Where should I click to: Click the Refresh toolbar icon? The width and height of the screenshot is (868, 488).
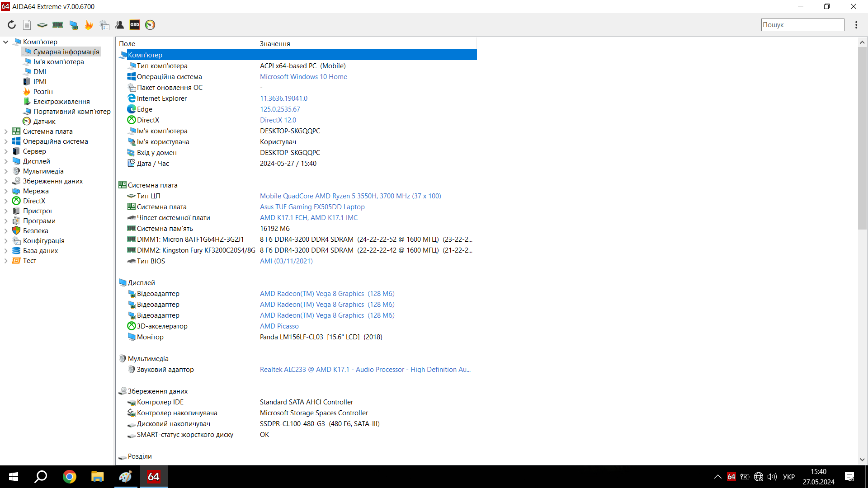12,25
